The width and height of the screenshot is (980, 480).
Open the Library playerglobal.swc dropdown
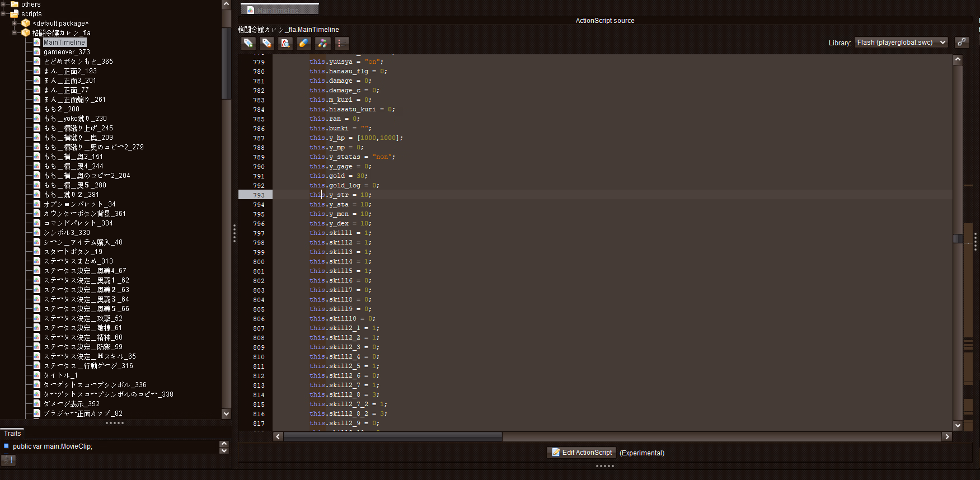coord(901,43)
